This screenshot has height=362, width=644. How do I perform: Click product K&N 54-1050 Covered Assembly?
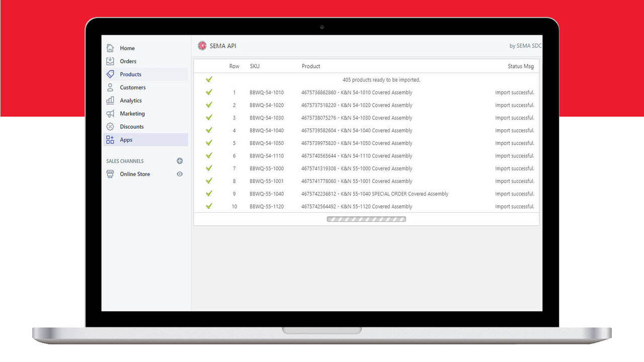tap(357, 143)
